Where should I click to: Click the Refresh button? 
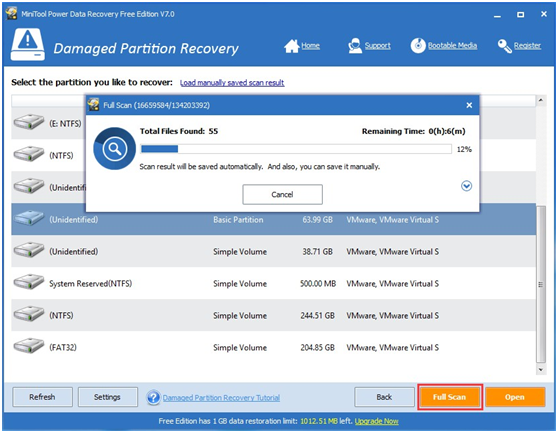click(42, 397)
